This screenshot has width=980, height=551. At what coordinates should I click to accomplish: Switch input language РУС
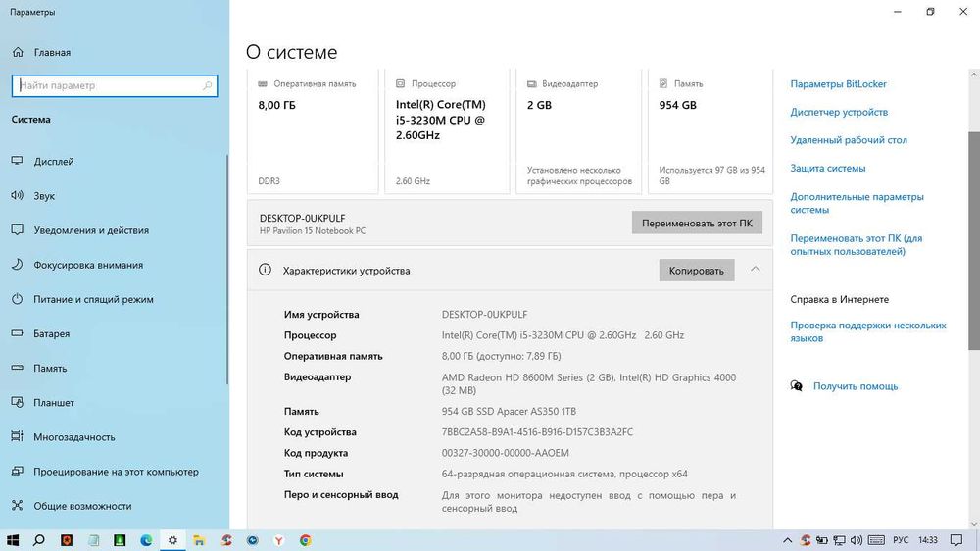(x=901, y=540)
